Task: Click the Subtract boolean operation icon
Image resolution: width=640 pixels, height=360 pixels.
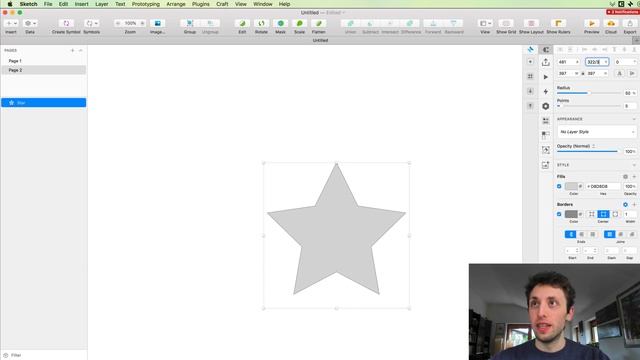Action: tap(370, 24)
